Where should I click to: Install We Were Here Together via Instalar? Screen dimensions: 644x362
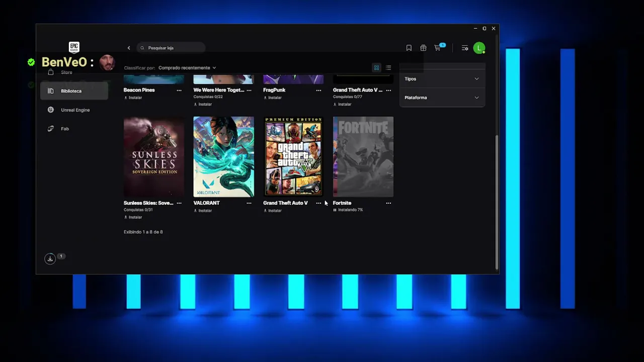203,104
